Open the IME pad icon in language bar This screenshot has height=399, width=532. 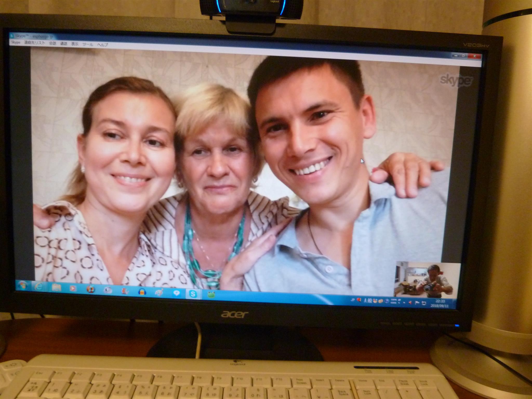[x=375, y=301]
